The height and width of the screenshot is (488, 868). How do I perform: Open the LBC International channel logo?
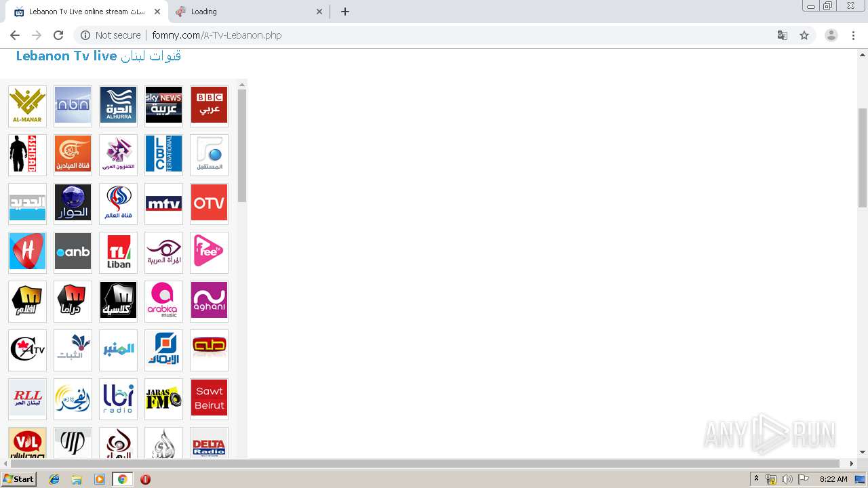[x=164, y=155]
